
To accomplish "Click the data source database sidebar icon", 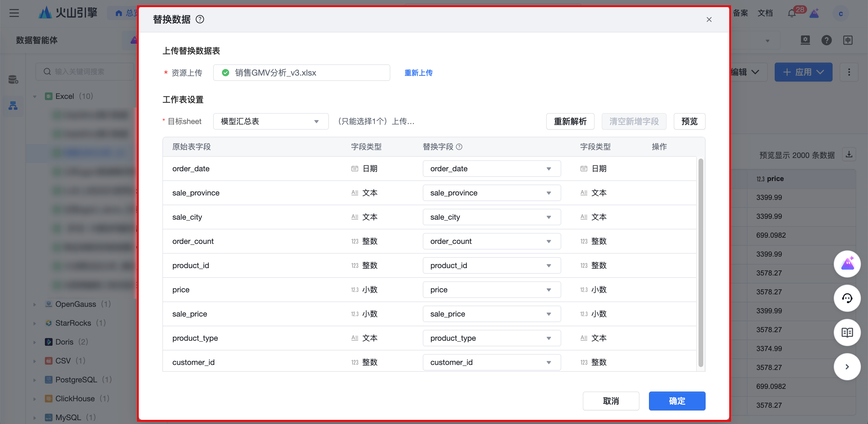I will 13,79.
